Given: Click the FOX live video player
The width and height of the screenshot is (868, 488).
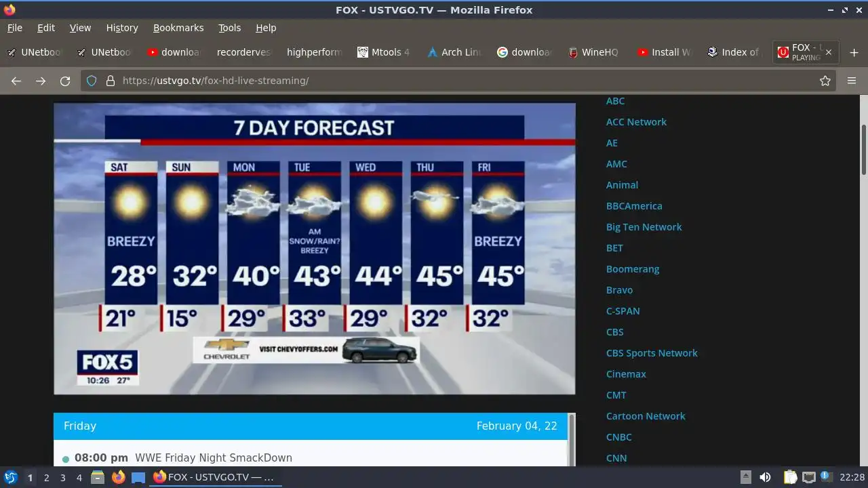Looking at the screenshot, I should click(x=315, y=248).
